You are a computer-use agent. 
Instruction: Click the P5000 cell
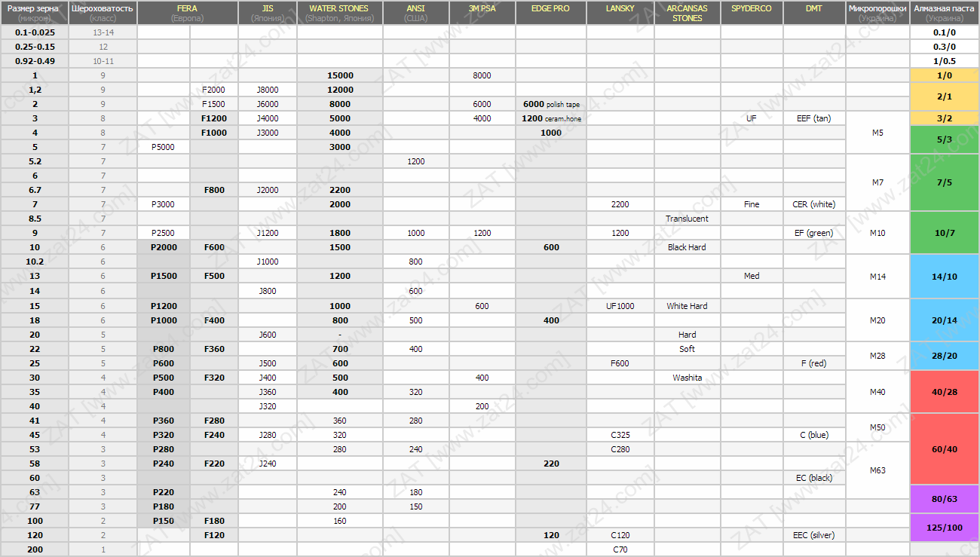pyautogui.click(x=164, y=147)
